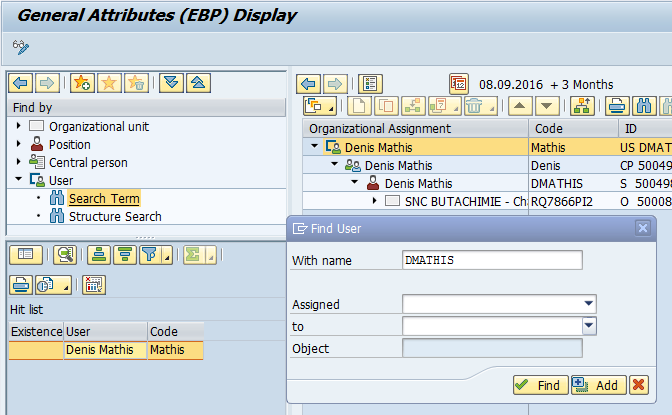Viewport: 672px width, 415px height.
Task: Open the Assigned dropdown list
Action: 588,304
